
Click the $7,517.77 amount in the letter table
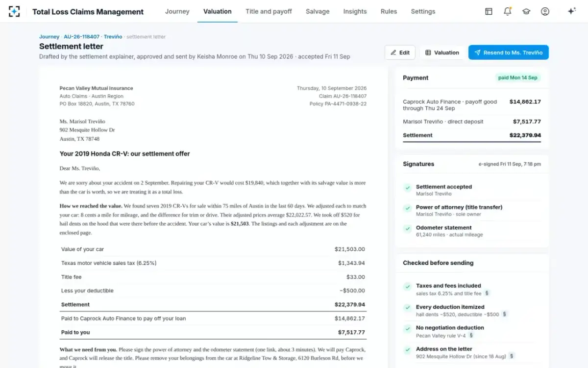point(351,332)
